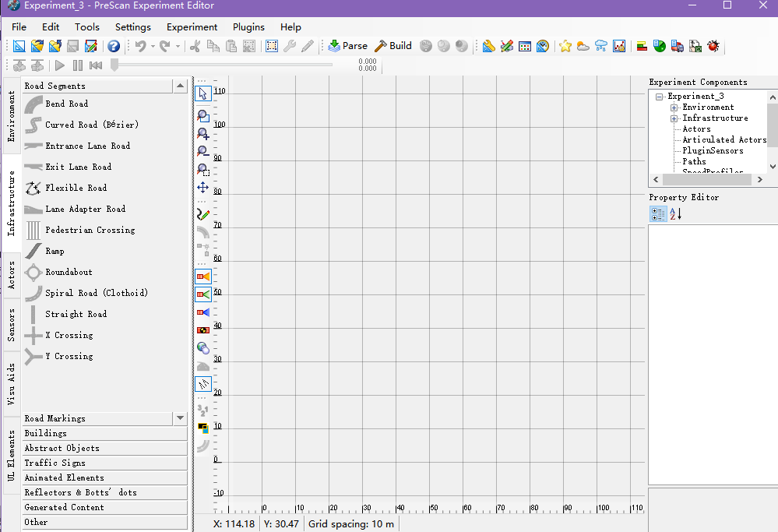The height and width of the screenshot is (532, 778).
Task: Click the blue Help question mark icon
Action: click(x=114, y=46)
